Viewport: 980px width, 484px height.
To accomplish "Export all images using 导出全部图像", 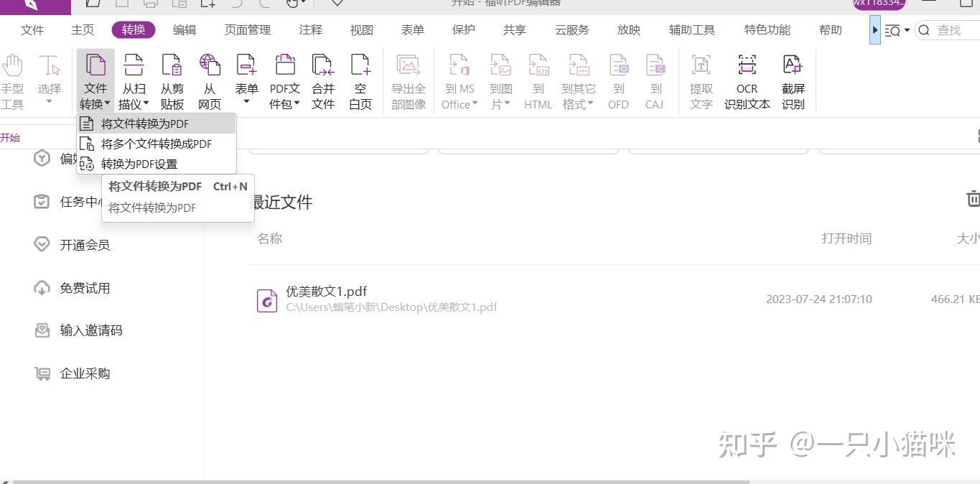I will click(409, 79).
